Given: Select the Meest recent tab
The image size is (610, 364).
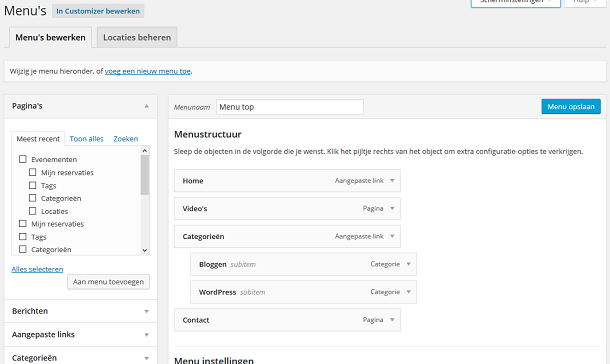Looking at the screenshot, I should tap(38, 139).
